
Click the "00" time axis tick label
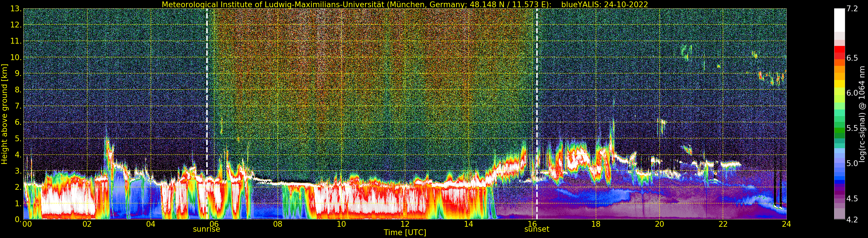tap(27, 224)
